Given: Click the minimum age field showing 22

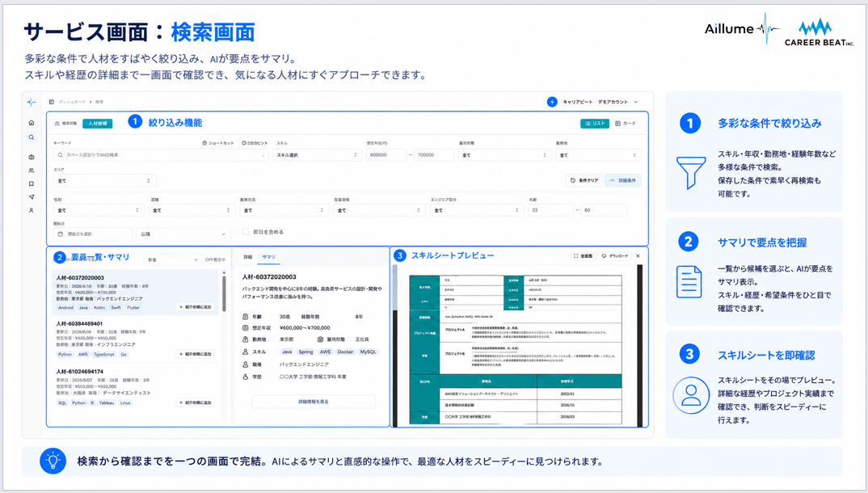Looking at the screenshot, I should [550, 210].
